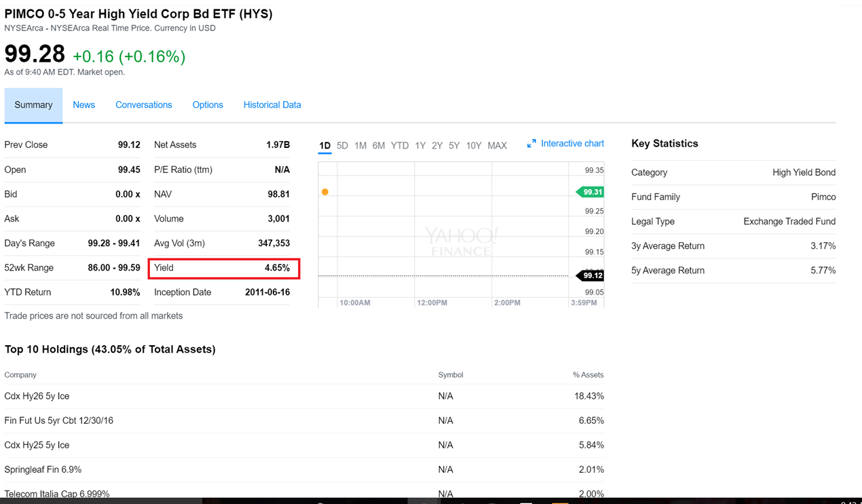The height and width of the screenshot is (504, 862).
Task: Click the Company column header
Action: 20,374
